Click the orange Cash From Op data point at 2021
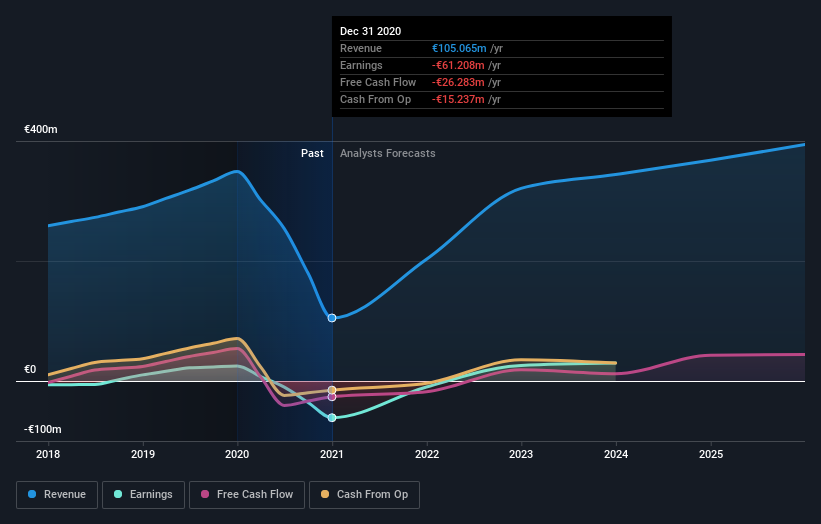The height and width of the screenshot is (524, 821). coord(332,390)
